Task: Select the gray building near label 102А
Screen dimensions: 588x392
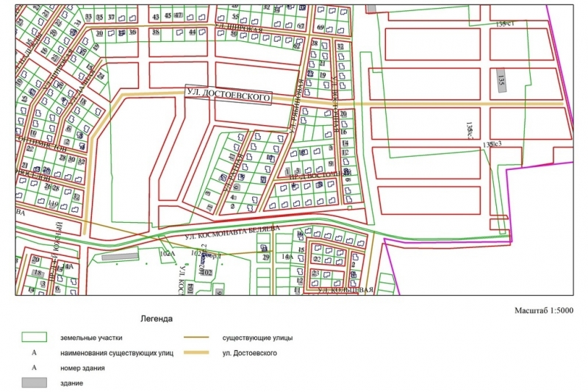Action: click(120, 257)
